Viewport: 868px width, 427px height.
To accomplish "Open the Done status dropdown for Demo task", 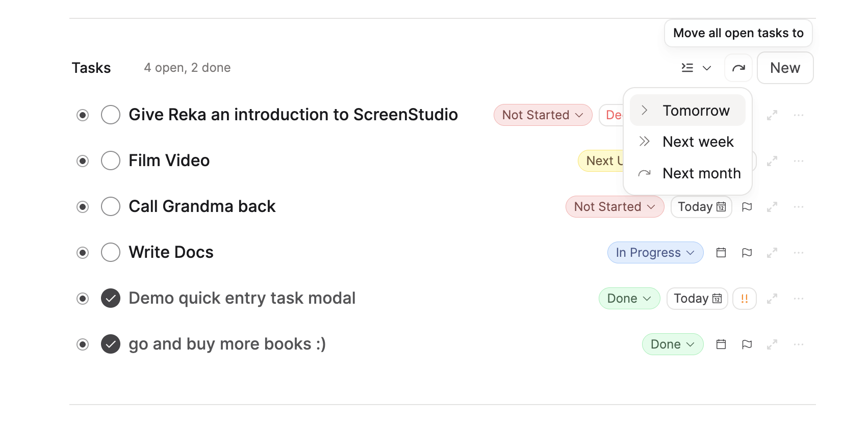I will (629, 299).
